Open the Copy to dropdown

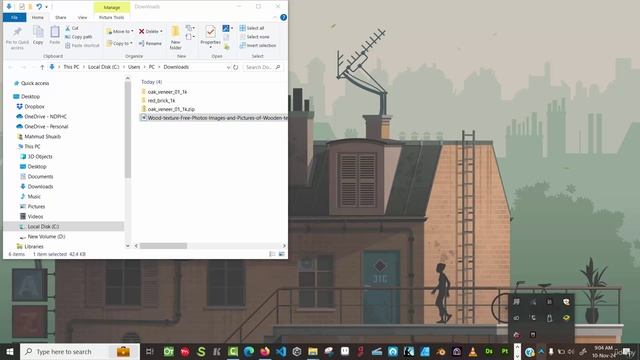pos(120,43)
